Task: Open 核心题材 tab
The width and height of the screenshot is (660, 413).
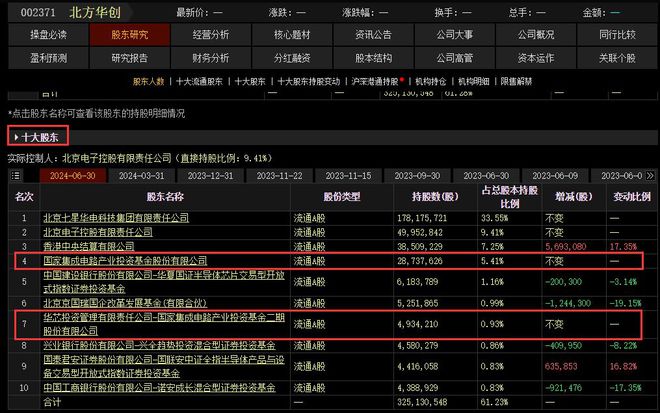Action: [x=292, y=35]
